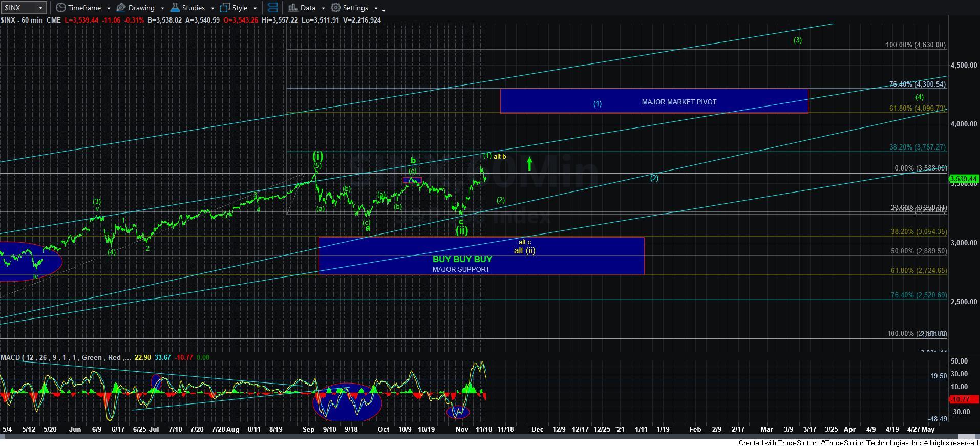
Task: Click the 11/10 date on time axis
Action: (484, 429)
